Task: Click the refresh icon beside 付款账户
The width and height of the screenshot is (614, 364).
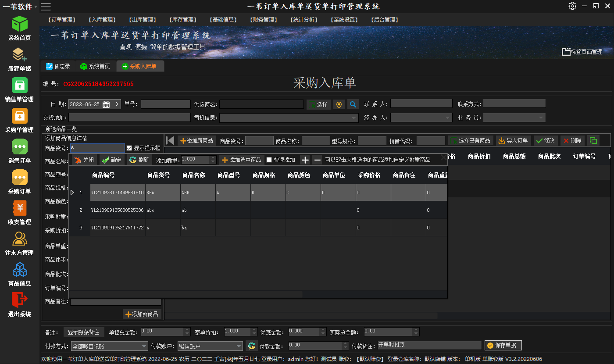Action: (251, 346)
